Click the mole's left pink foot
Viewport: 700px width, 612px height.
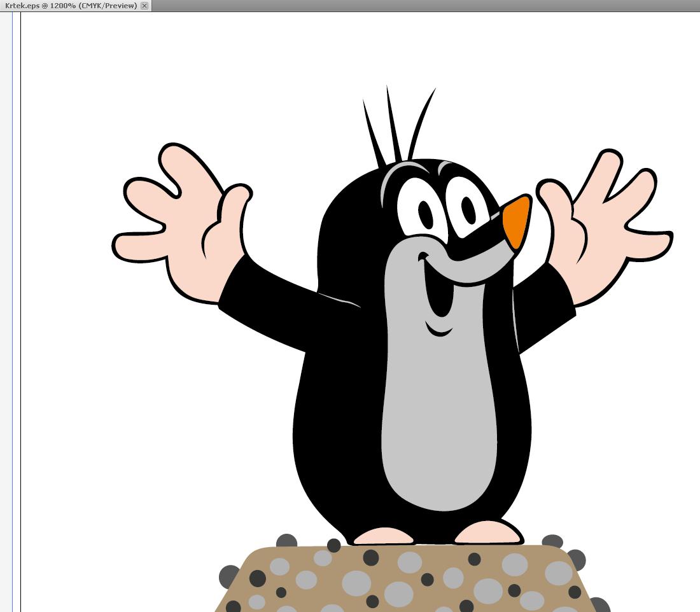[x=383, y=536]
